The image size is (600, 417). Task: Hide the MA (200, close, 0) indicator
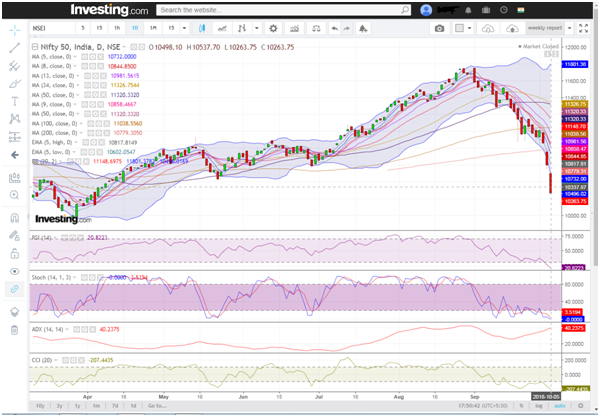pyautogui.click(x=90, y=133)
